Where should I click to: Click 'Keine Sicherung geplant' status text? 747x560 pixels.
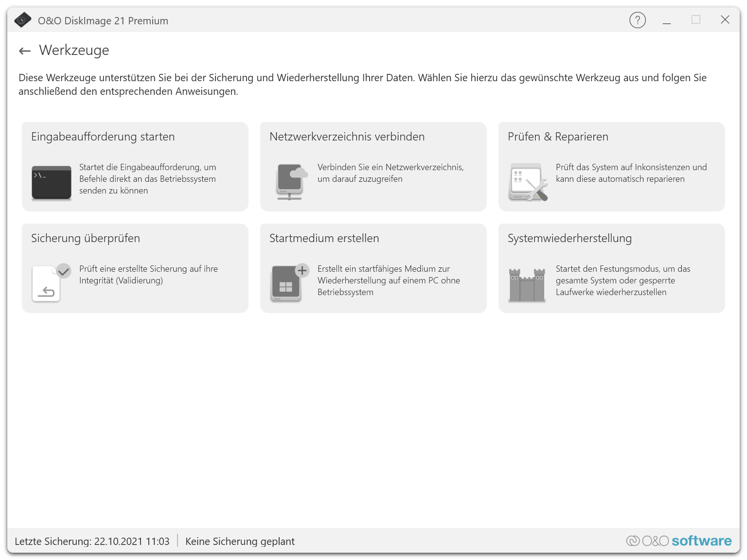[240, 541]
